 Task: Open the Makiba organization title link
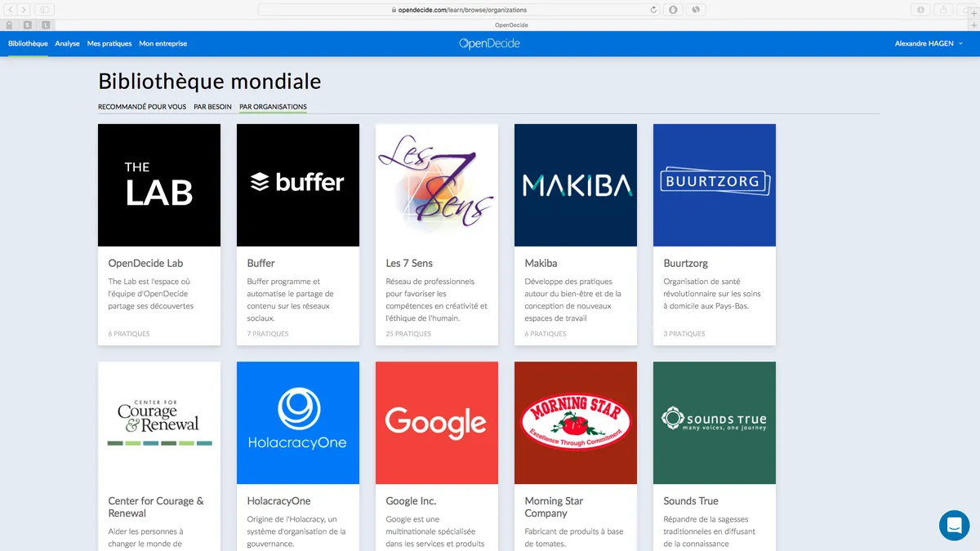pos(541,264)
